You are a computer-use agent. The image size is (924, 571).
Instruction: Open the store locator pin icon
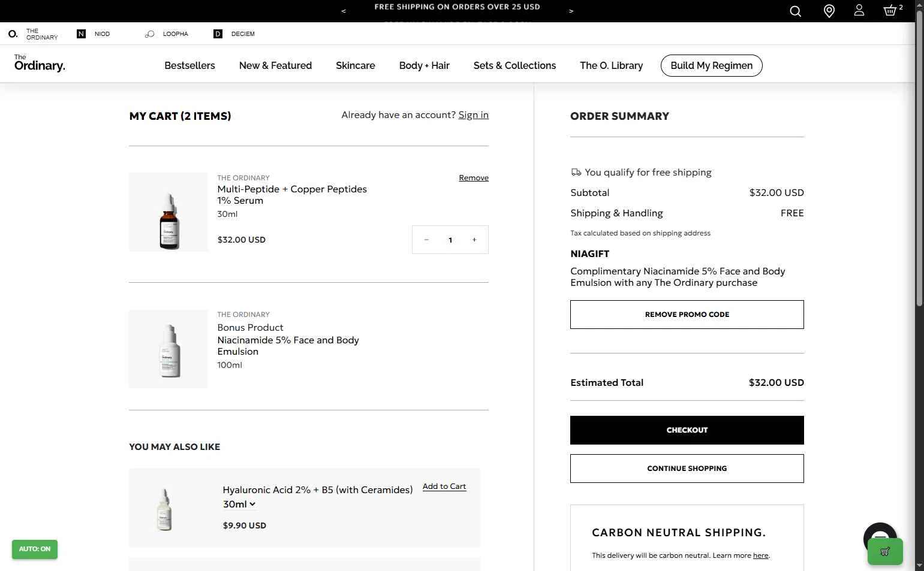pos(829,11)
